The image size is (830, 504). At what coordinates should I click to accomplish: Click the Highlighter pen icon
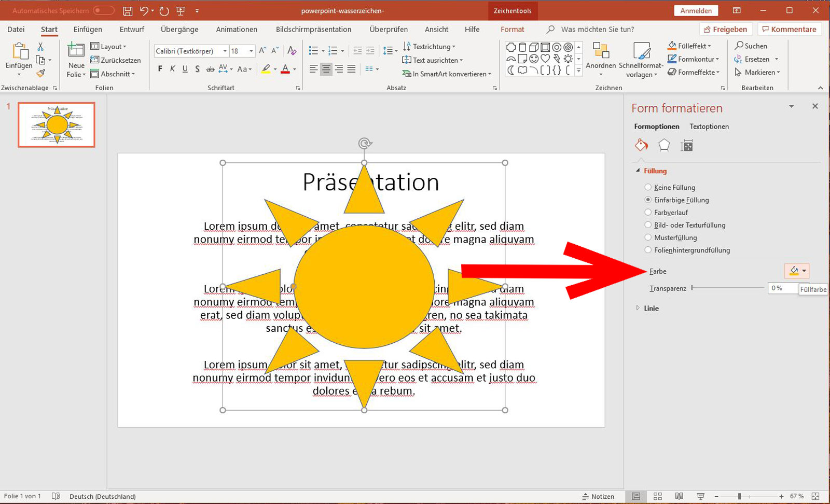[266, 68]
